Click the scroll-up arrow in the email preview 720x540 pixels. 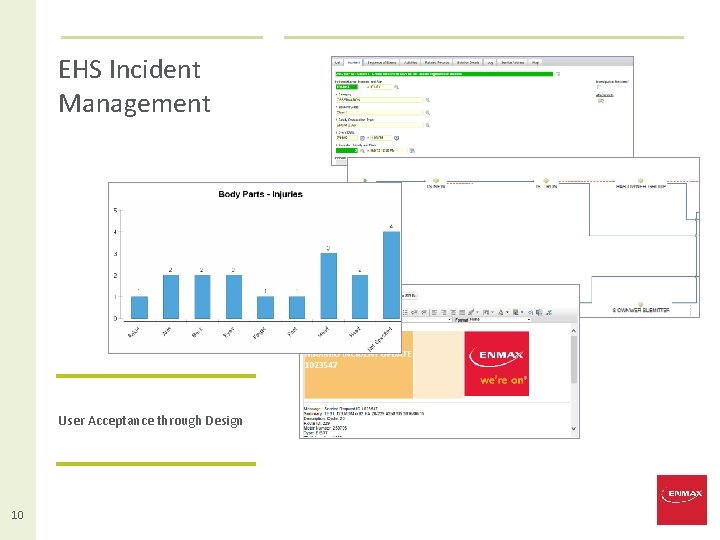(574, 331)
